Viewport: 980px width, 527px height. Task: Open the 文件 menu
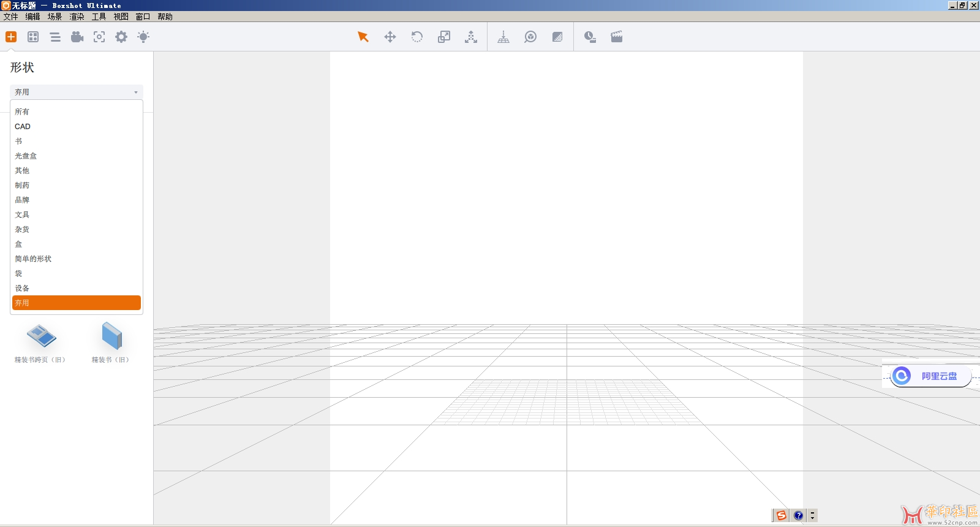tap(11, 17)
